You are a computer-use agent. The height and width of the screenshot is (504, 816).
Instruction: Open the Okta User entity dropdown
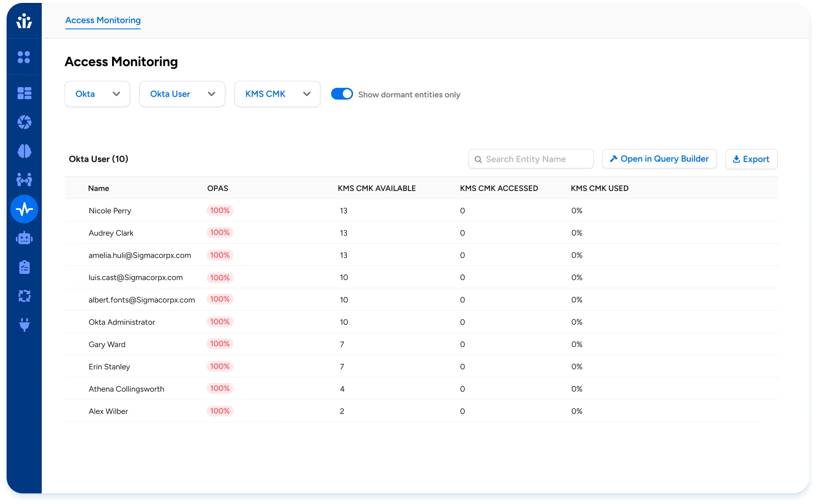(182, 94)
